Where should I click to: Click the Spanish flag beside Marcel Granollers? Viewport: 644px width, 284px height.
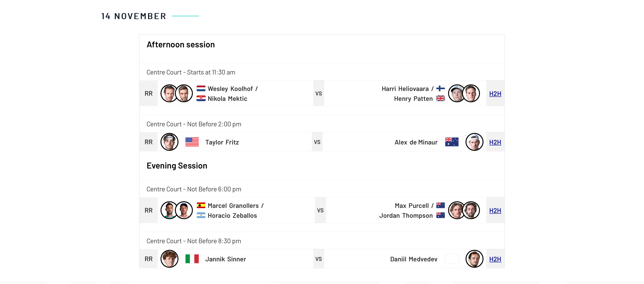coord(201,206)
